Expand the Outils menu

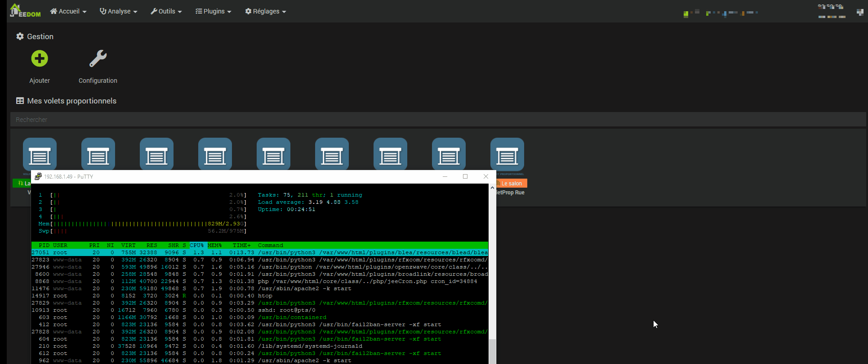point(166,11)
